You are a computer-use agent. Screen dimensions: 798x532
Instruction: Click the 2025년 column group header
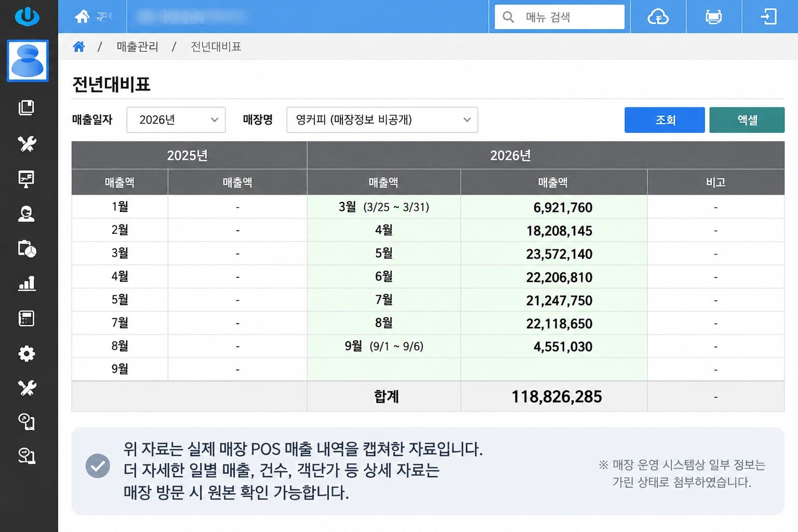tap(189, 155)
